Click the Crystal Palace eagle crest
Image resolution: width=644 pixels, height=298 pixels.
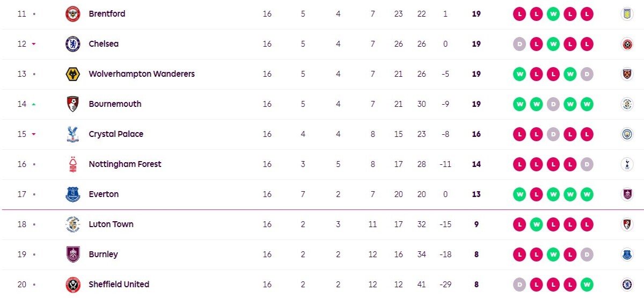click(x=72, y=134)
